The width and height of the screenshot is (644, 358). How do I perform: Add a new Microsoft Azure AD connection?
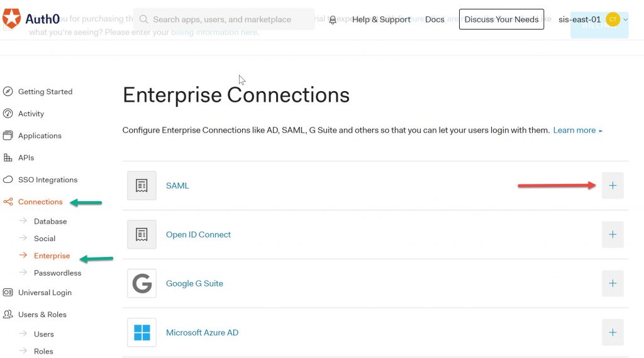point(613,332)
